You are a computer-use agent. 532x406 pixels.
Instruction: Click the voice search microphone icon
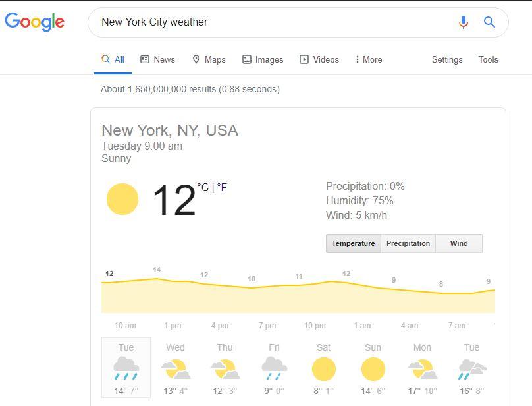[x=463, y=22]
